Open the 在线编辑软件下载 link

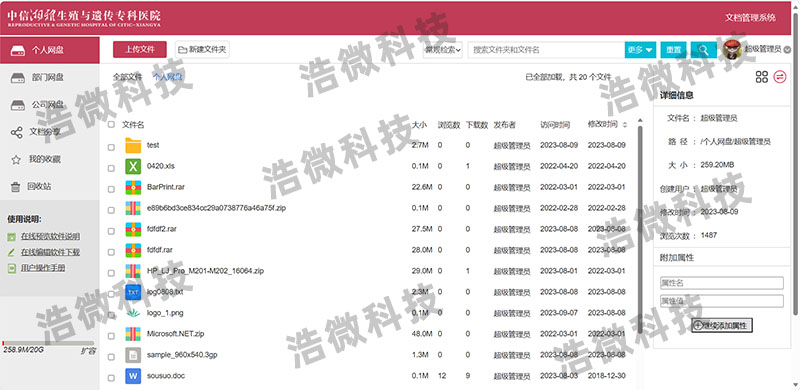(x=50, y=252)
